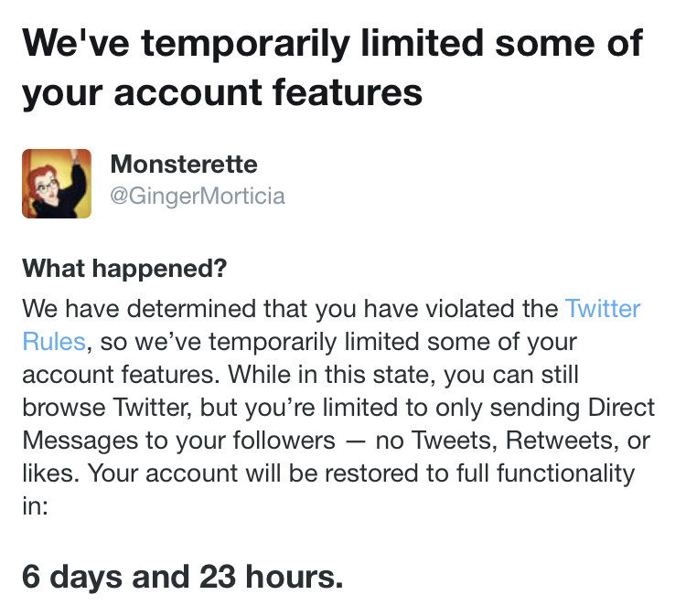Click the word "Messages" in the paragraph
Screen dimensions: 686x616
coord(80,441)
